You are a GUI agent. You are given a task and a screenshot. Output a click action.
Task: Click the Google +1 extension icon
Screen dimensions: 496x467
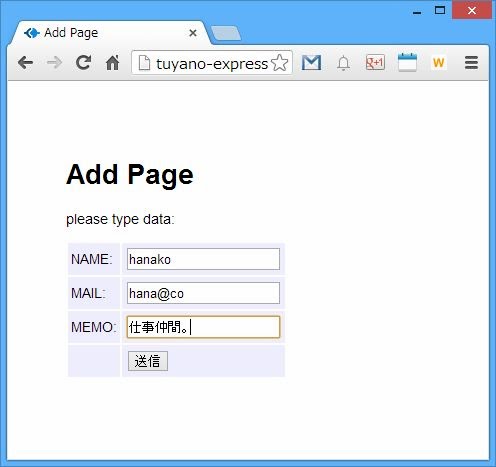pyautogui.click(x=375, y=62)
